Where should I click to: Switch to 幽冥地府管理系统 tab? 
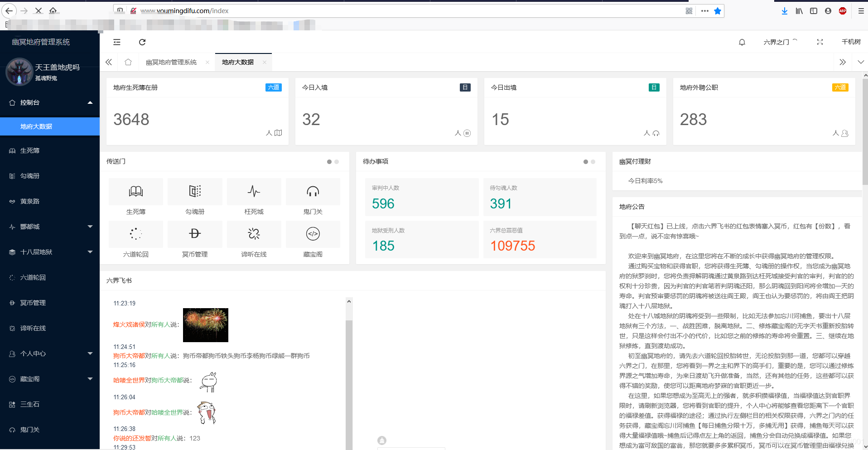coord(171,62)
